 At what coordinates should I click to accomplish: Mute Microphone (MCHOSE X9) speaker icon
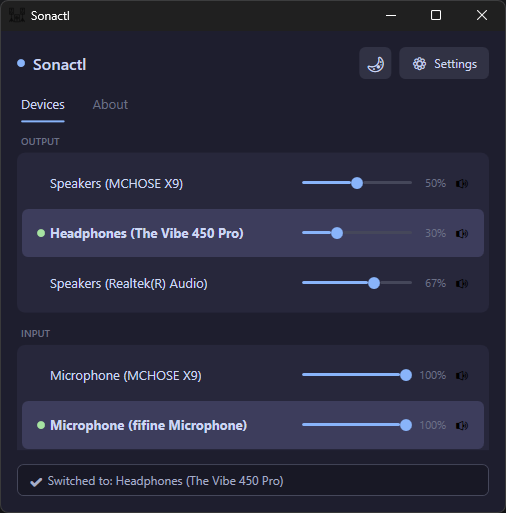(x=462, y=376)
